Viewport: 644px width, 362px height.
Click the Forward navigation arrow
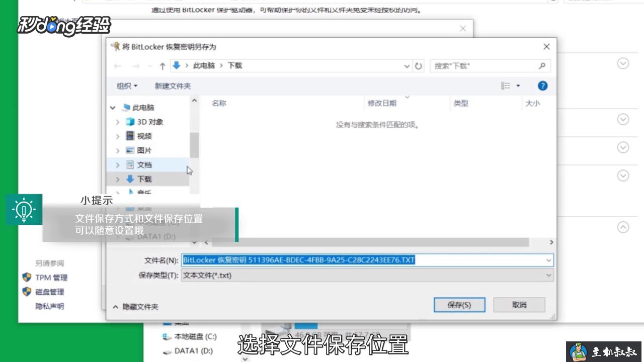point(136,66)
